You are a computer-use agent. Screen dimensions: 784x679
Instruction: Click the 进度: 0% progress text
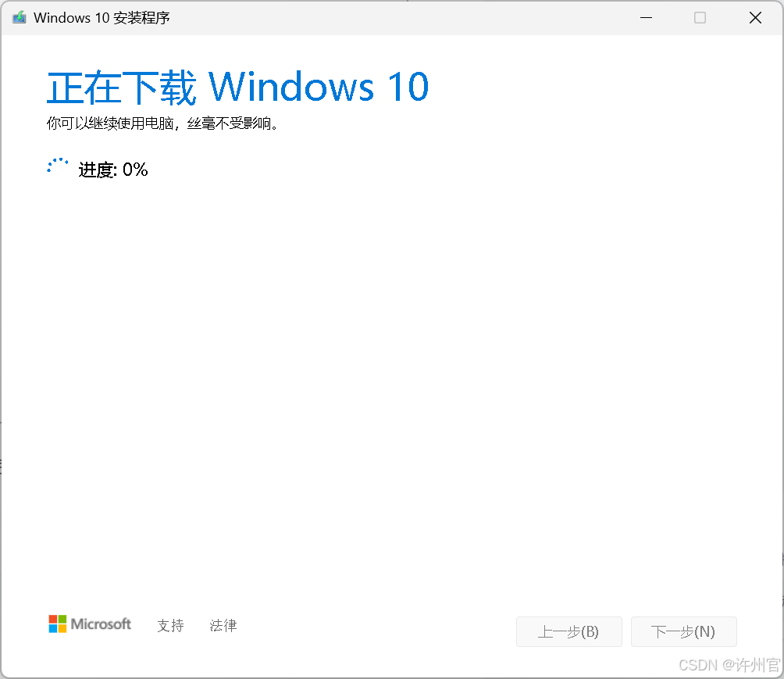113,170
